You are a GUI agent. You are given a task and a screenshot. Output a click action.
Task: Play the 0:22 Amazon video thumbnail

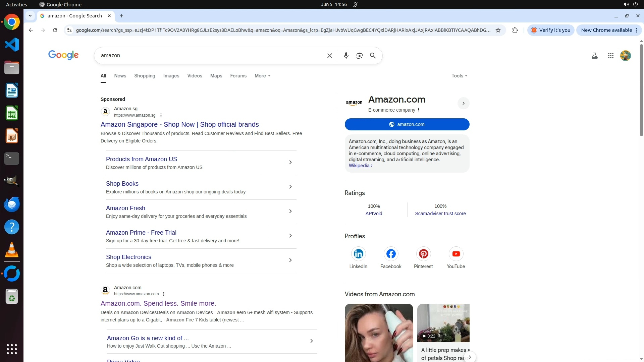pos(443,322)
